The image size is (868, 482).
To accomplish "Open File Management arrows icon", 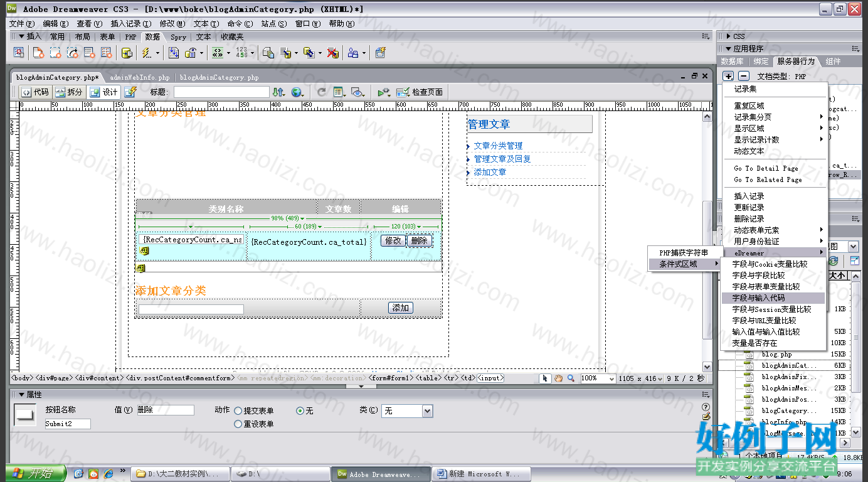I will pyautogui.click(x=279, y=92).
